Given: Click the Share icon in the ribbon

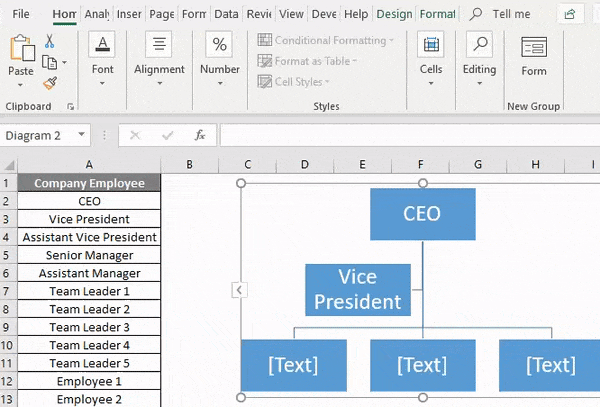Looking at the screenshot, I should point(570,14).
